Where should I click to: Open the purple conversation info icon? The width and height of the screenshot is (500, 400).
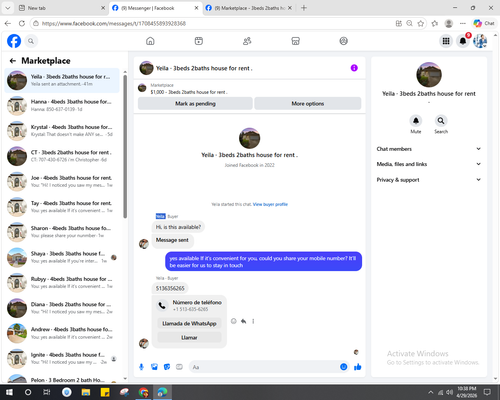pos(354,68)
